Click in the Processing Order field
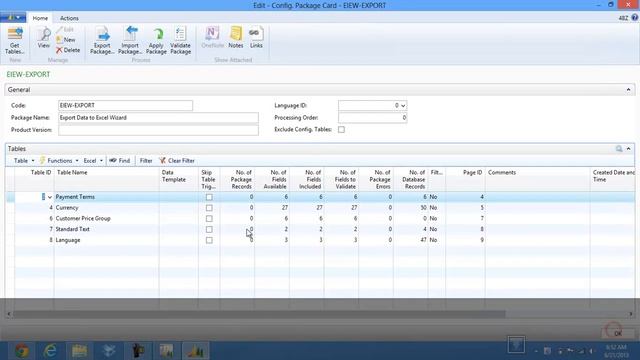The image size is (640, 360). pos(372,118)
